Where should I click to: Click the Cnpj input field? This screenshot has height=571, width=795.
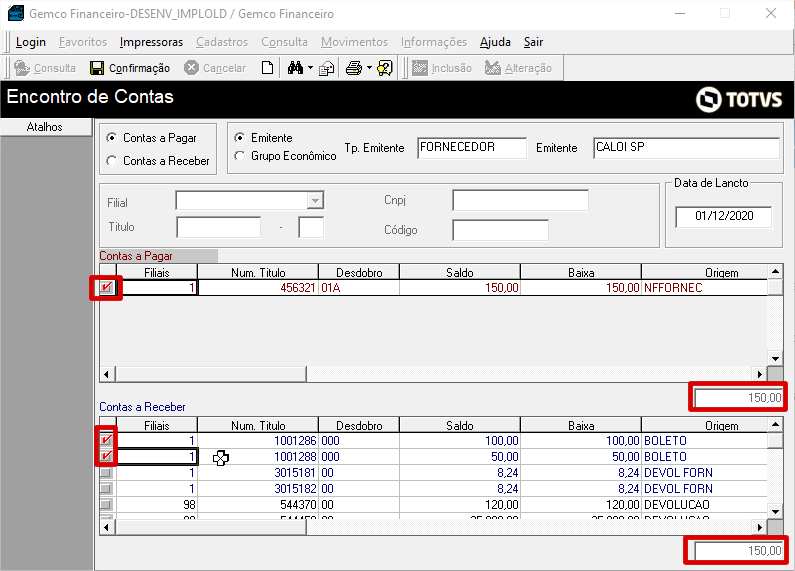520,200
